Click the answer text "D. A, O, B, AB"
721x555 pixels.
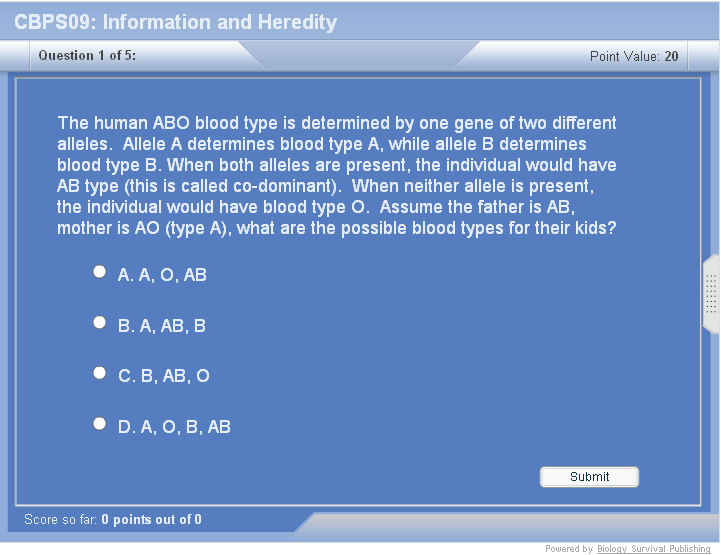click(x=174, y=428)
